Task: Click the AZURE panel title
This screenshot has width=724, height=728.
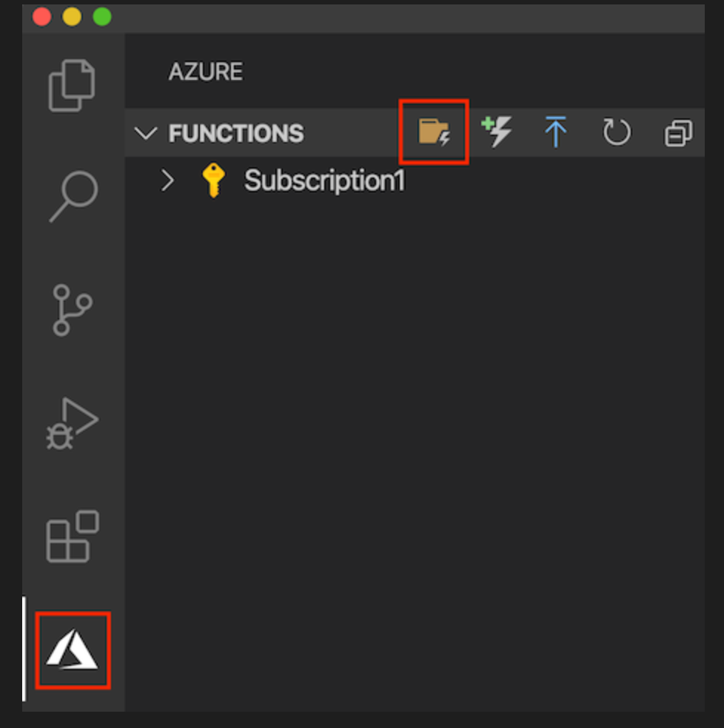Action: (x=206, y=72)
